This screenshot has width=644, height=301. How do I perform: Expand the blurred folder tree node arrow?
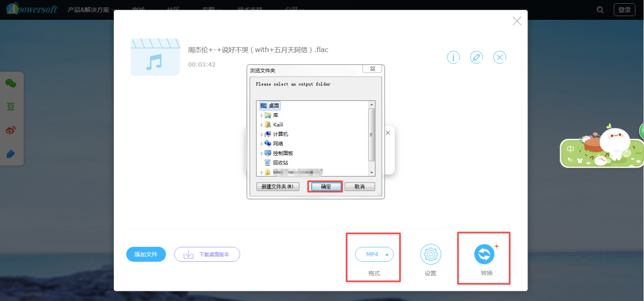click(x=262, y=172)
